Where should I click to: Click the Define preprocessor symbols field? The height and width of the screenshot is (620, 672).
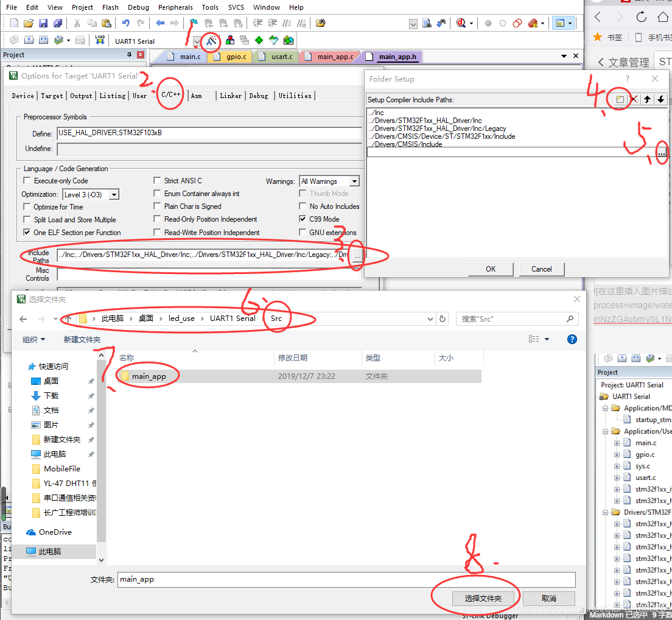tap(209, 133)
